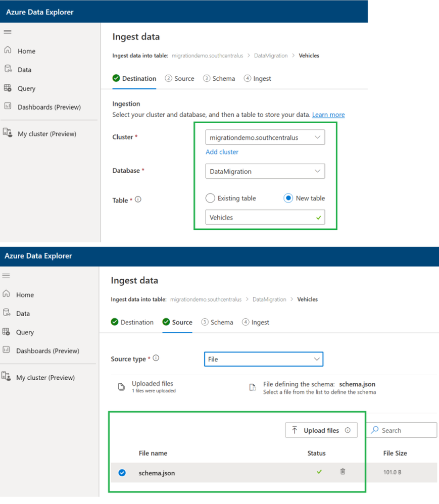Click File Size column header
The image size is (439, 504).
click(x=395, y=453)
